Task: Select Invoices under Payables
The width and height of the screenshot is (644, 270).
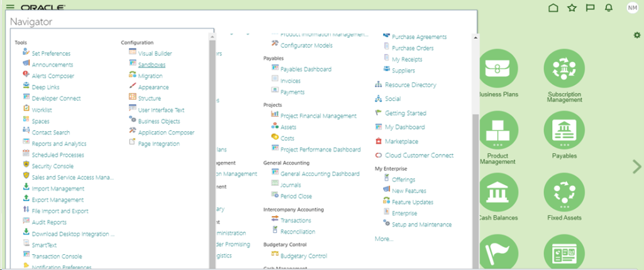Action: click(291, 81)
